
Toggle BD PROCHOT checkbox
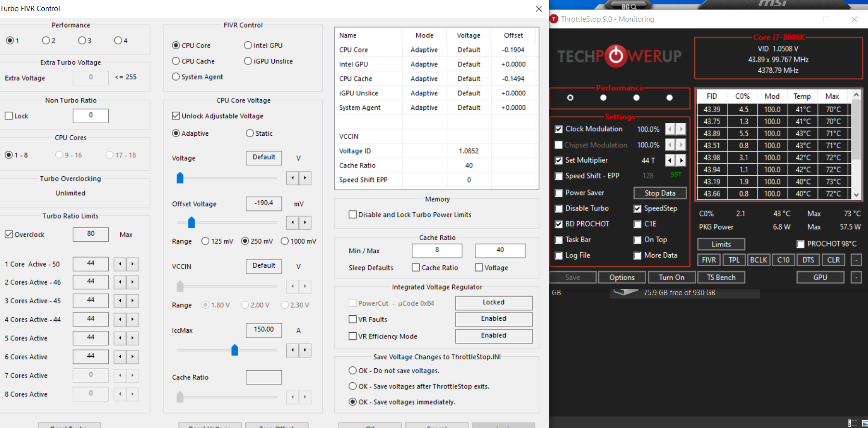pos(559,224)
